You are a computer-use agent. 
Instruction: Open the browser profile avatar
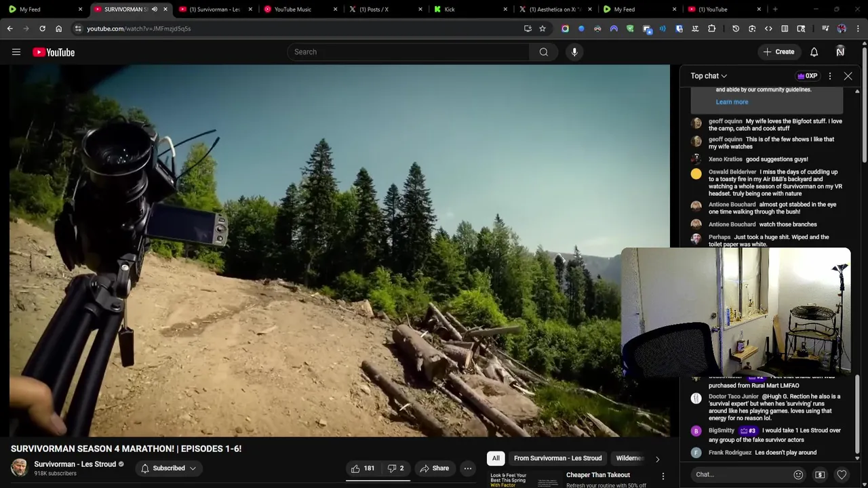pyautogui.click(x=842, y=28)
